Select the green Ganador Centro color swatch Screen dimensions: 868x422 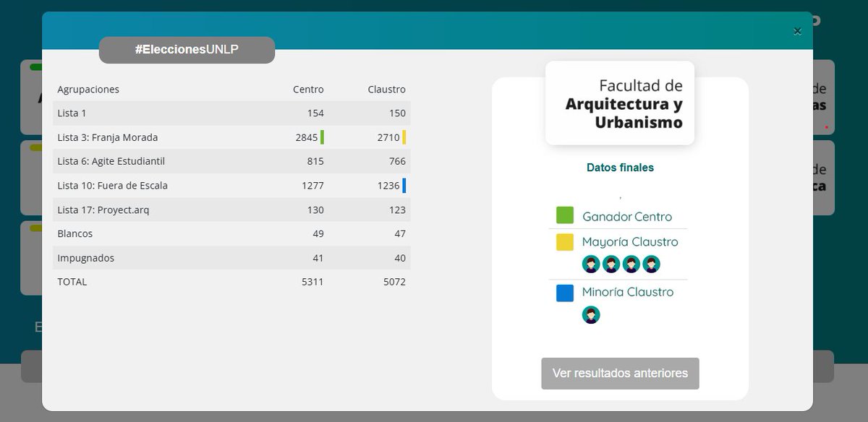click(x=564, y=216)
